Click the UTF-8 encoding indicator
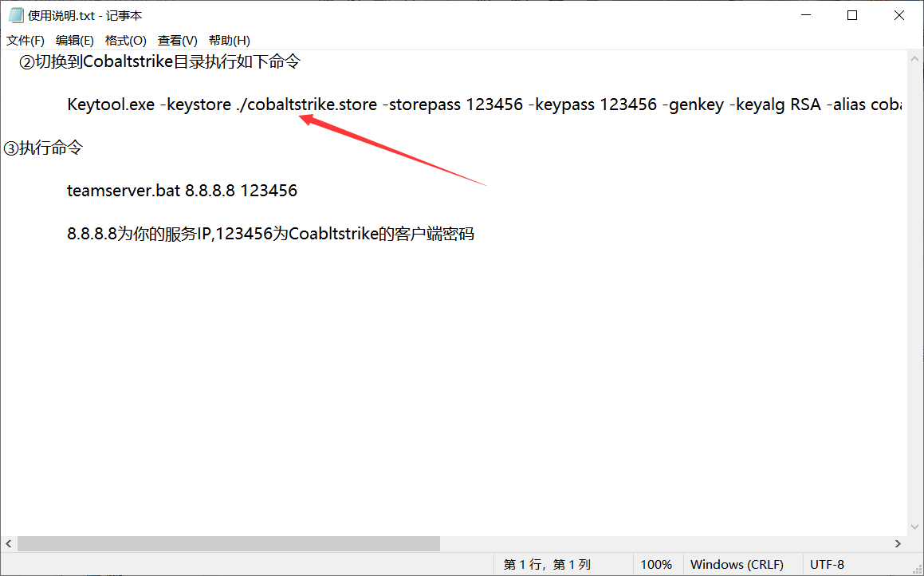This screenshot has width=924, height=576. (x=828, y=564)
